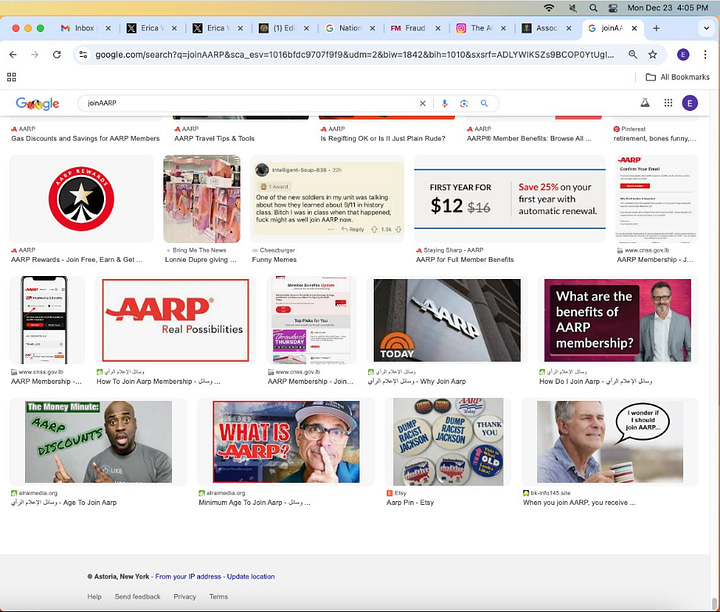The height and width of the screenshot is (612, 720).
Task: Click the forward navigation arrow
Action: pos(35,55)
